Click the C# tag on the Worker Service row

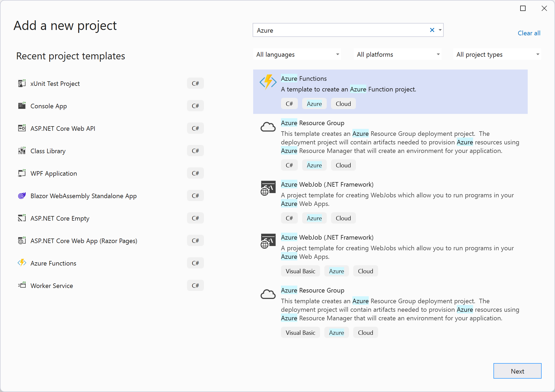click(x=195, y=286)
